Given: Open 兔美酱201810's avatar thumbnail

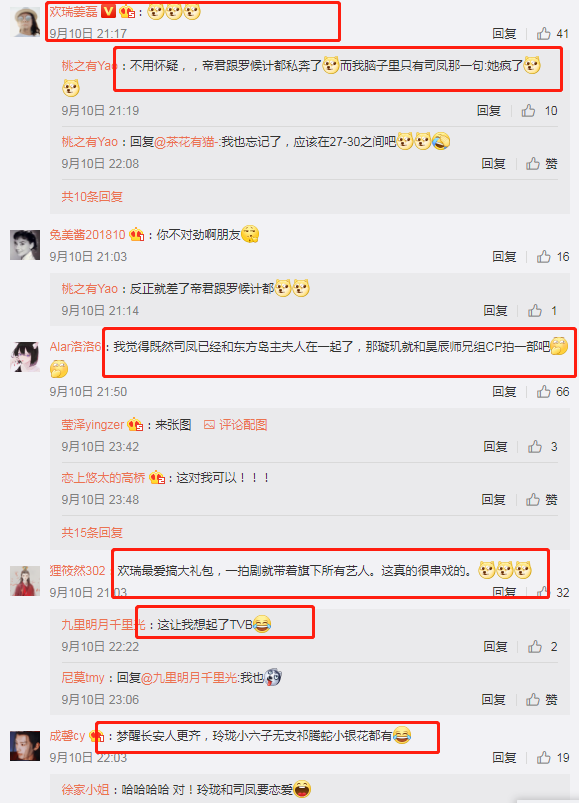Looking at the screenshot, I should pos(25,245).
